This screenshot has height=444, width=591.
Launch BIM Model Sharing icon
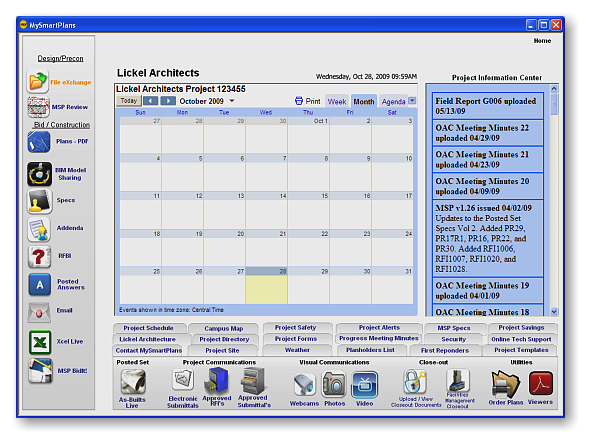click(x=39, y=174)
